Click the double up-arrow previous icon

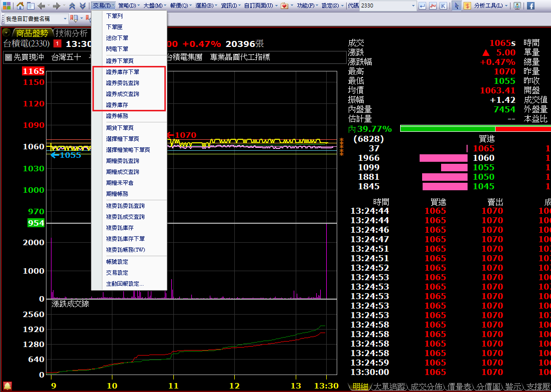click(x=72, y=5)
